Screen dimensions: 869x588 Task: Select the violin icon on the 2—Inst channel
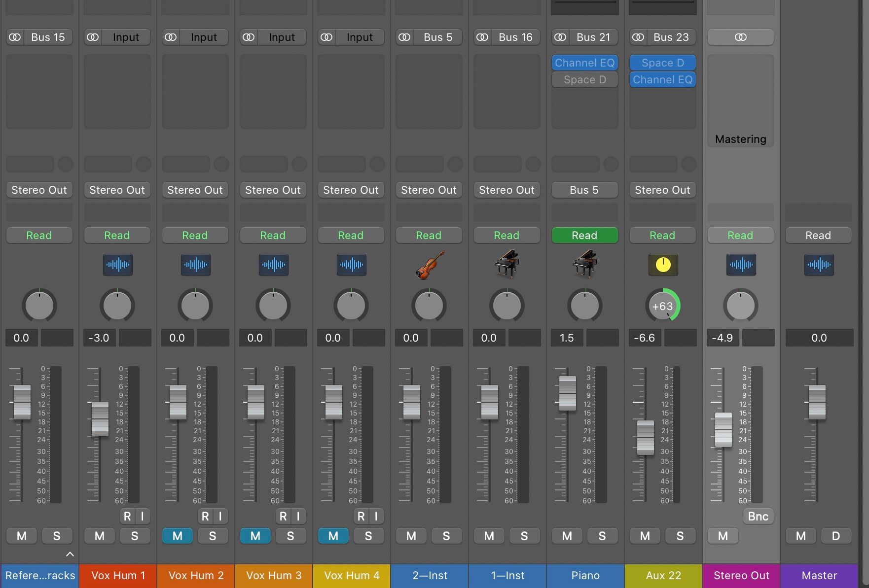(x=429, y=265)
